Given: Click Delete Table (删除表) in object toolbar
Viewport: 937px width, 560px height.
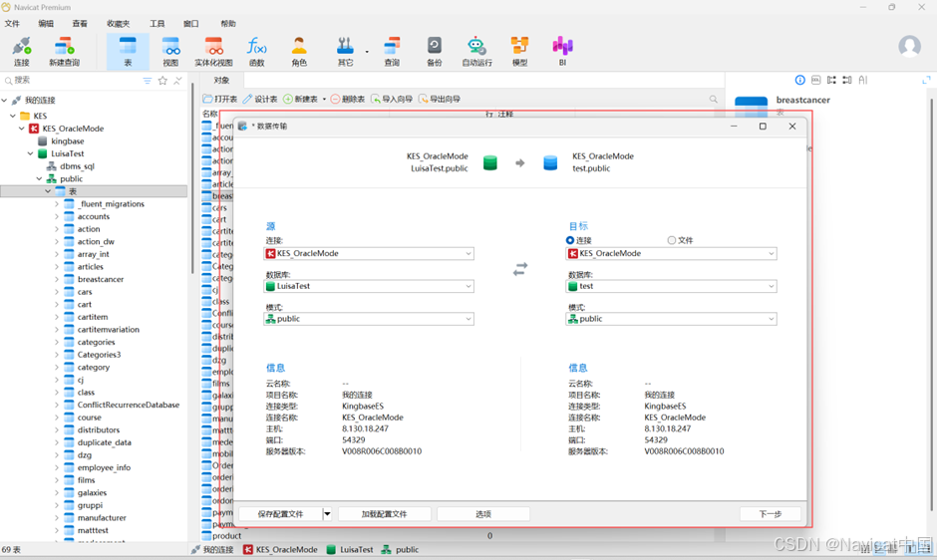Looking at the screenshot, I should coord(348,100).
